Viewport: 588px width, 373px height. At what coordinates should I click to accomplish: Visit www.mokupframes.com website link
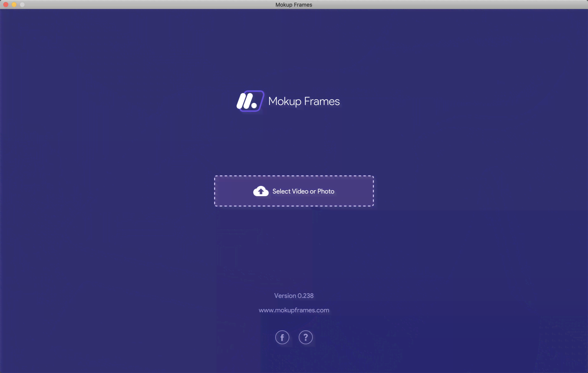point(294,310)
